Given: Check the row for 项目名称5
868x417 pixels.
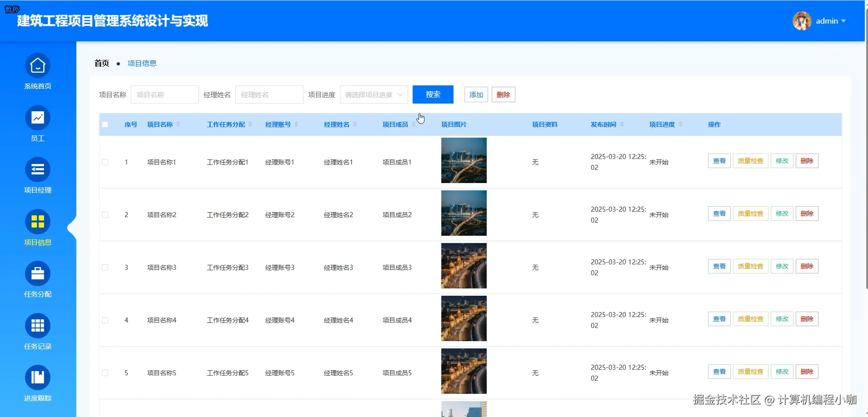Looking at the screenshot, I should [105, 373].
